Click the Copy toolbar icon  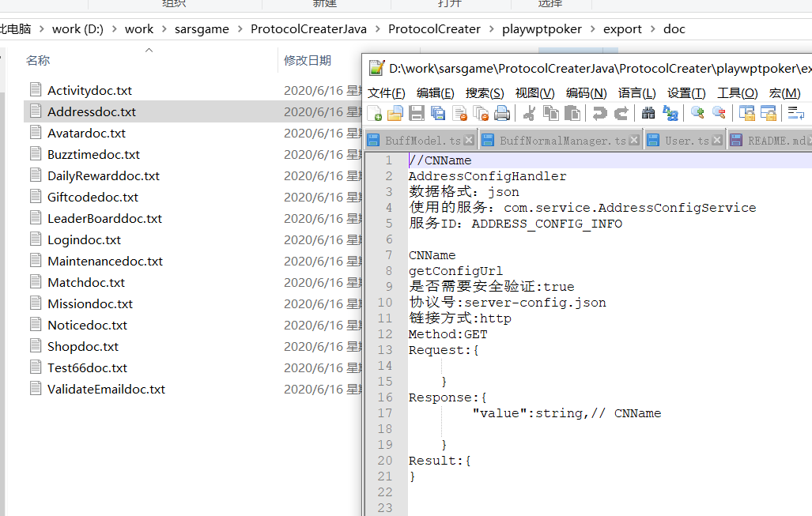(551, 113)
